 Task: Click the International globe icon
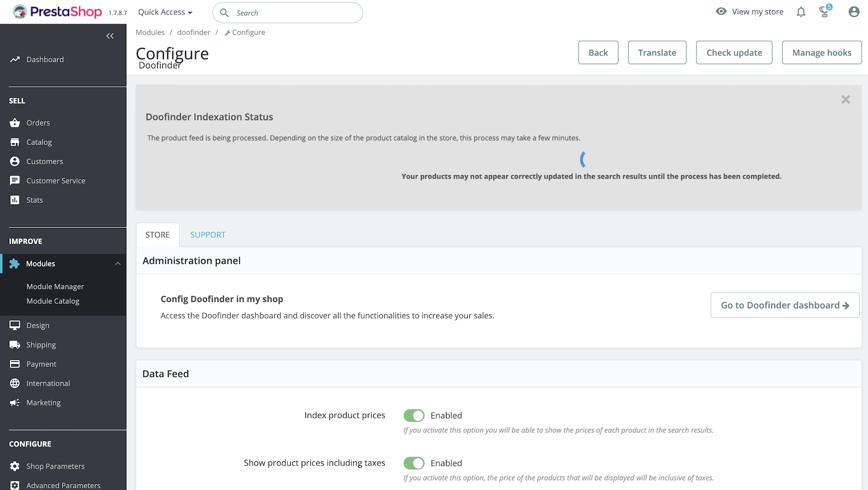15,384
